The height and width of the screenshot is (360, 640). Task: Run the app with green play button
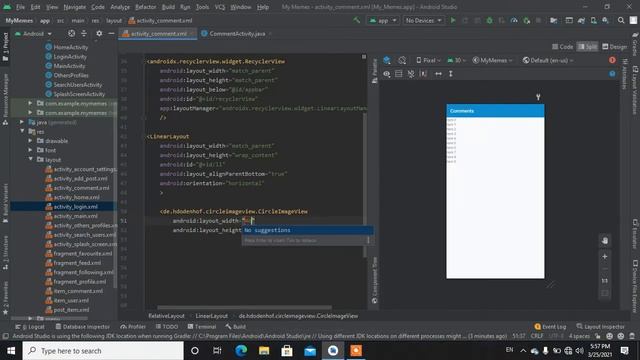pyautogui.click(x=453, y=20)
